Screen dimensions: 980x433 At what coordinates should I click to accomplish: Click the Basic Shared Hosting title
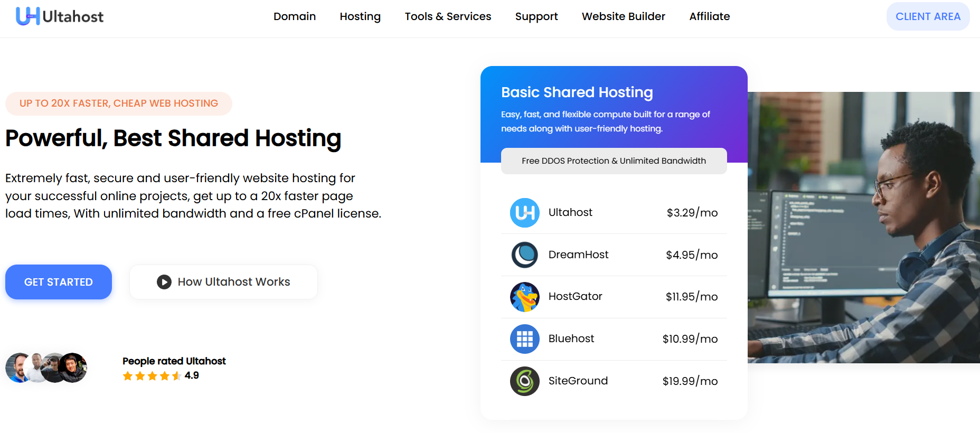(x=577, y=92)
